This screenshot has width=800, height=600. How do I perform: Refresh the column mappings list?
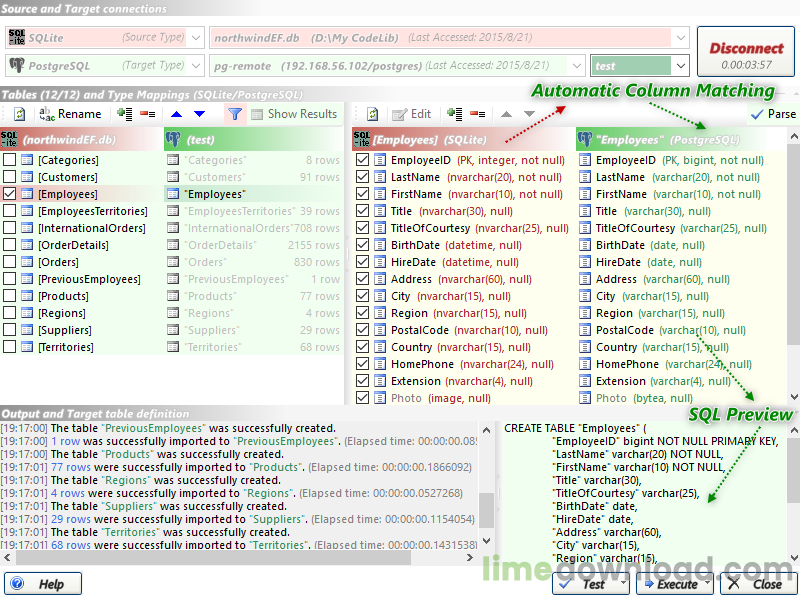[372, 114]
